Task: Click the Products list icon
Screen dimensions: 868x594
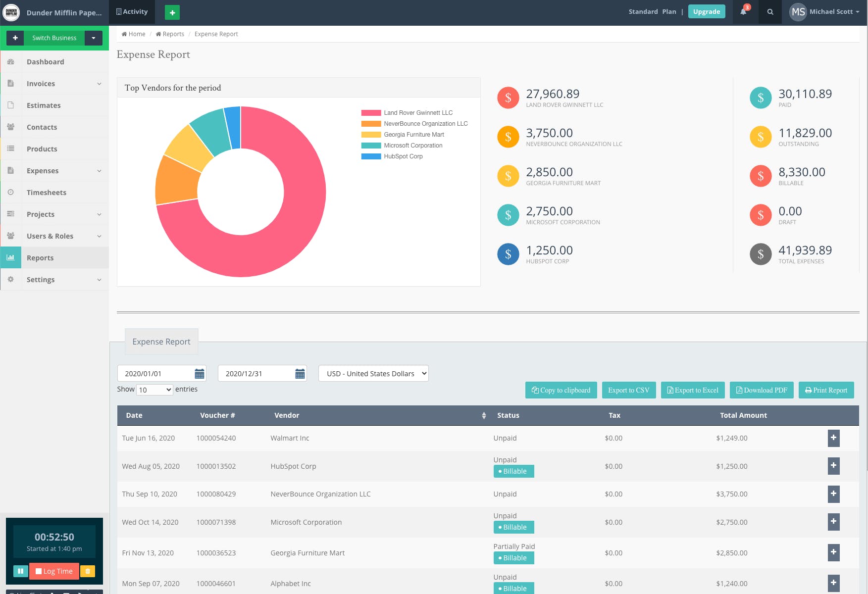Action: [11, 149]
